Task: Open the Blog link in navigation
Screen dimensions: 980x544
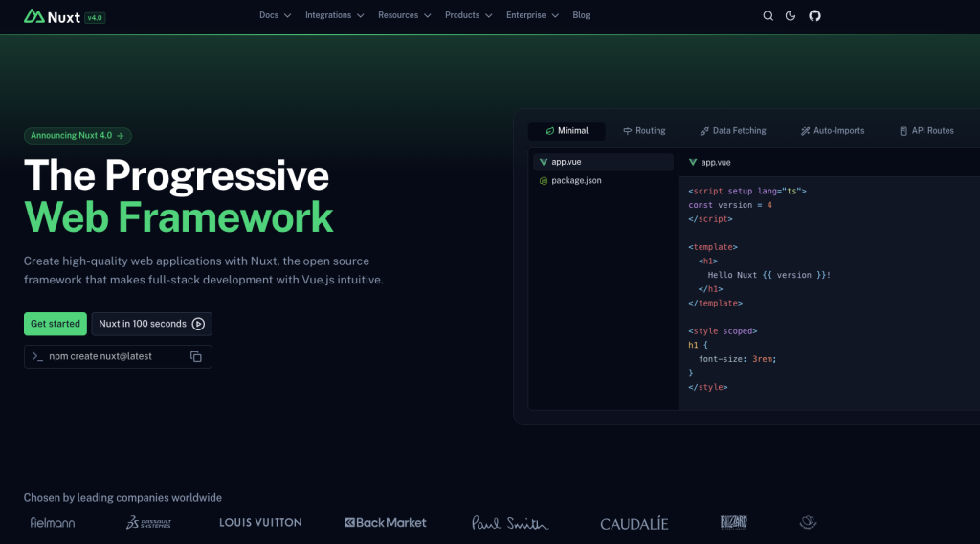Action: coord(581,15)
